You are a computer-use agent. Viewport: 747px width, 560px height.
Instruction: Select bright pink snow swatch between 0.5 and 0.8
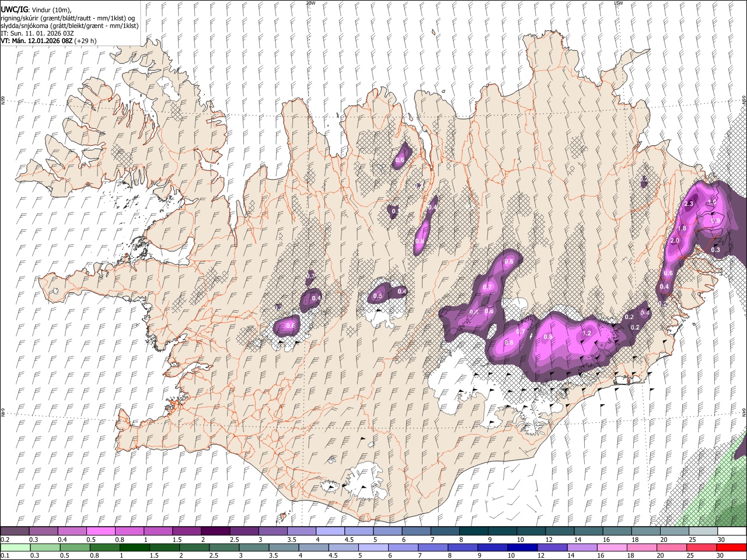tap(100, 531)
